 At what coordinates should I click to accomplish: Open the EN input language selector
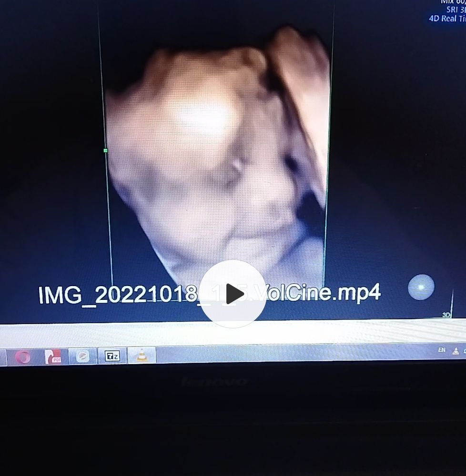pyautogui.click(x=442, y=350)
